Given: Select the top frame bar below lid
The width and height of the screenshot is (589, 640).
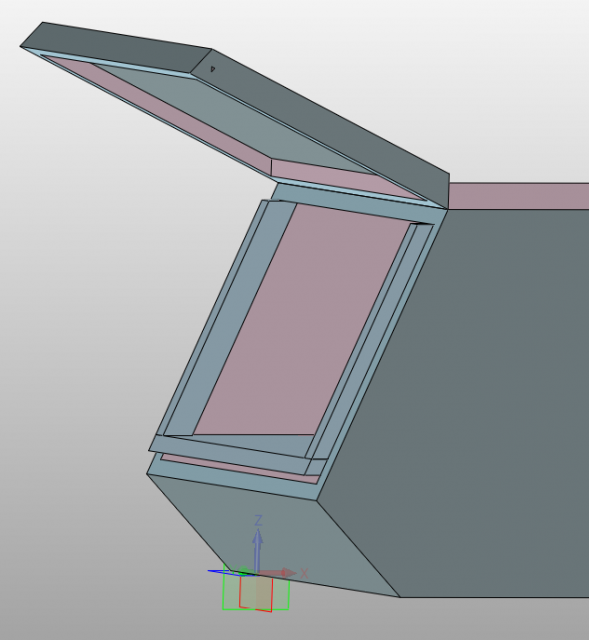Looking at the screenshot, I should point(355,203).
